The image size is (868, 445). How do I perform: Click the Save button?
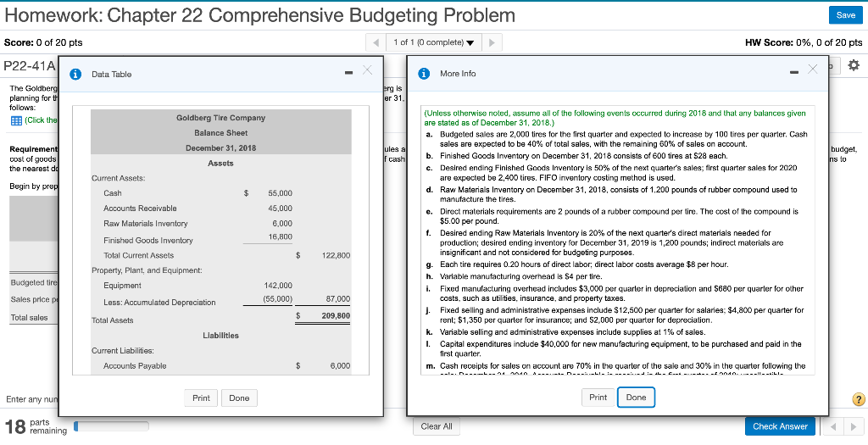tap(845, 15)
